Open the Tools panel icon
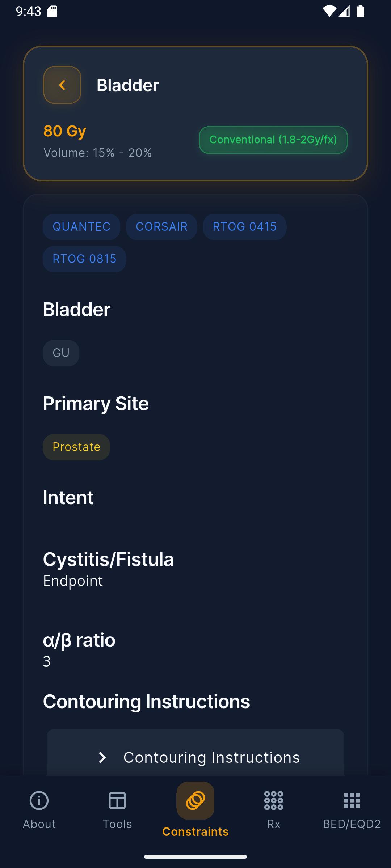The width and height of the screenshot is (391, 868). pyautogui.click(x=117, y=800)
